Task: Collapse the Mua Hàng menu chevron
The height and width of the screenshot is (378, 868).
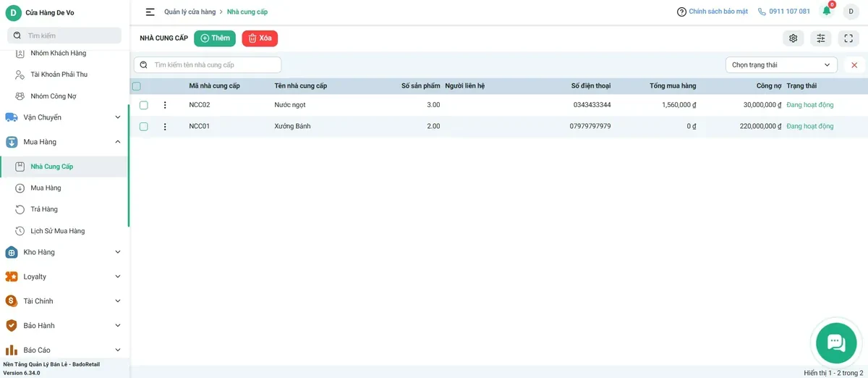Action: click(118, 142)
